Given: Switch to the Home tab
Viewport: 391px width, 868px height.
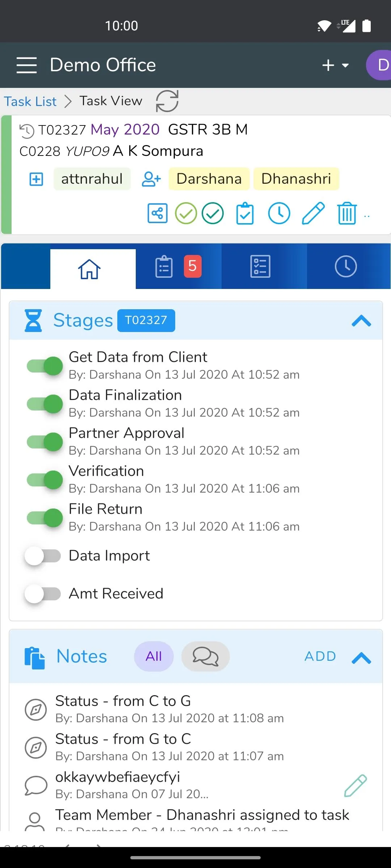Looking at the screenshot, I should 93,269.
